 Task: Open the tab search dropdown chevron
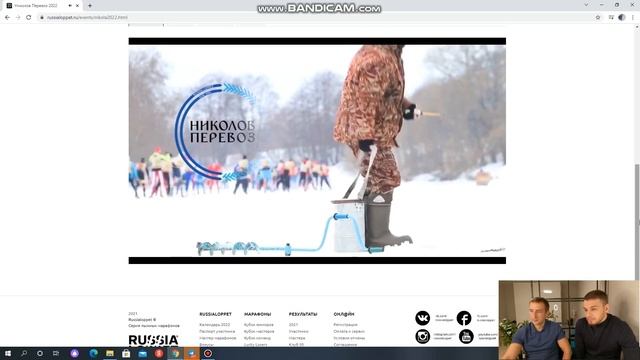coord(587,5)
